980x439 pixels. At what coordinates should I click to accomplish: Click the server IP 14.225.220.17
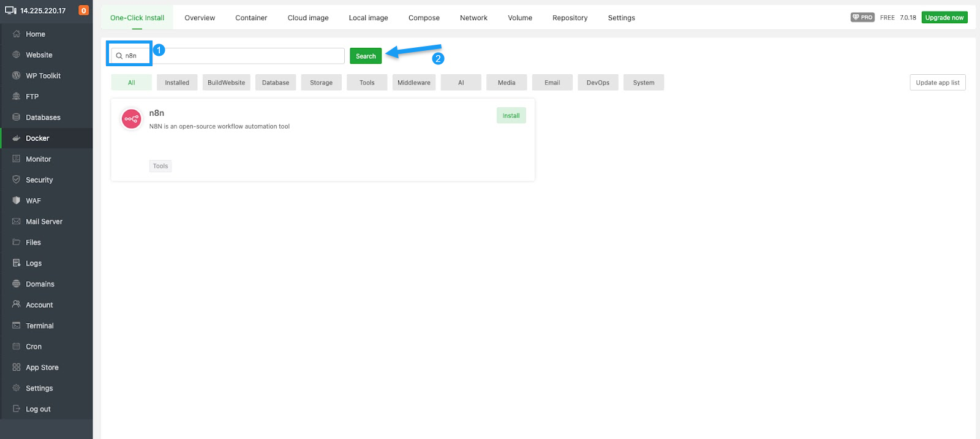click(x=43, y=10)
